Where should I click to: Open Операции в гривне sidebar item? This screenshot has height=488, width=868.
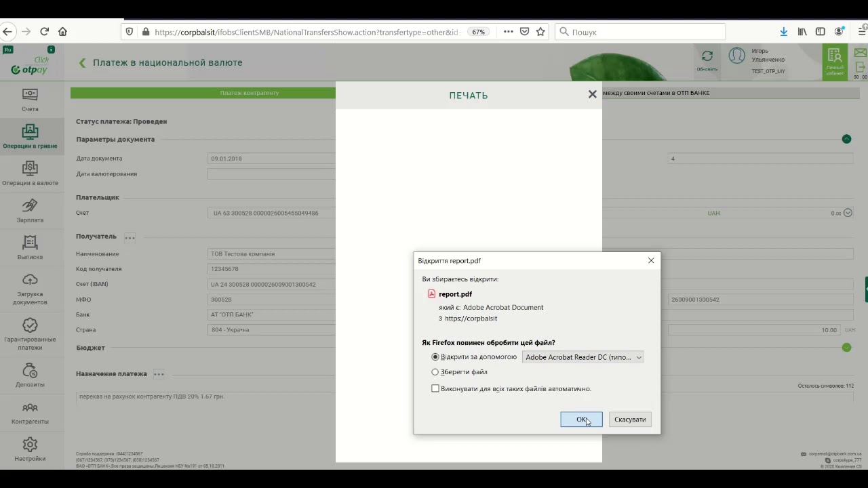point(30,136)
